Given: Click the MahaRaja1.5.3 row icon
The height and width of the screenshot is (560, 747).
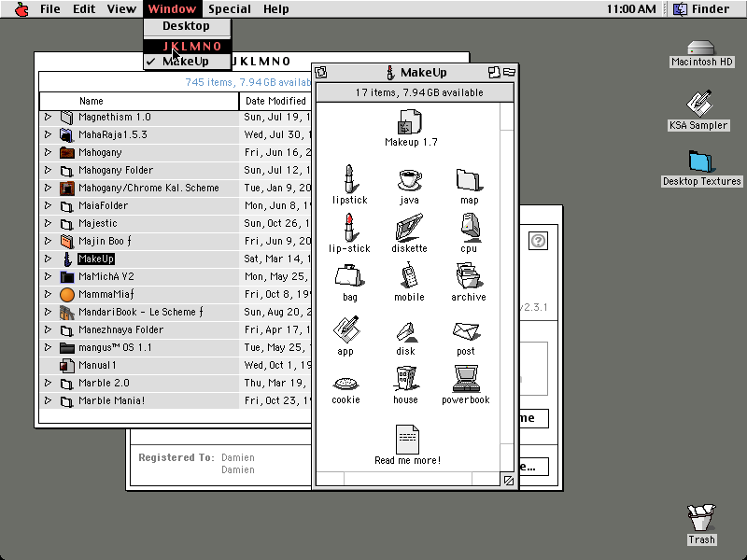Looking at the screenshot, I should click(66, 134).
